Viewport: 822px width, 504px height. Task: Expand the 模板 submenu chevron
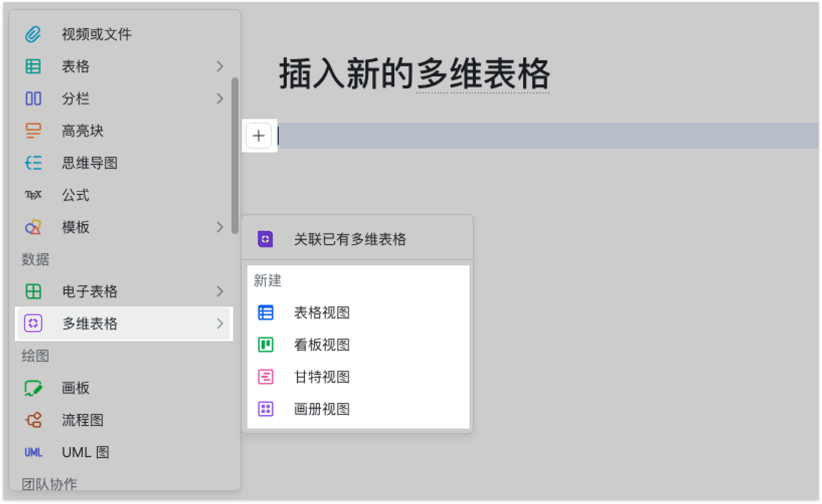tap(220, 227)
